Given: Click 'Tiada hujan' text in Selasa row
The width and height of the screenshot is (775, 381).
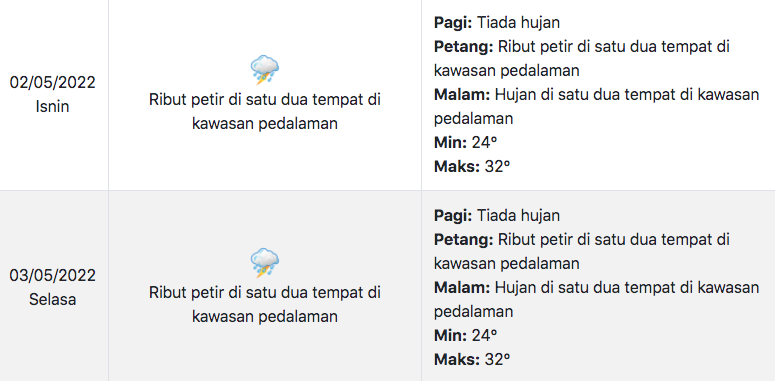Looking at the screenshot, I should tap(518, 215).
